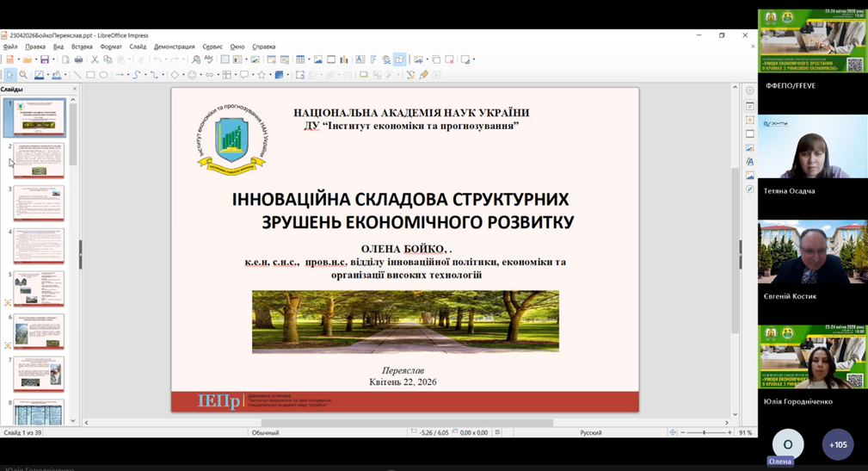Click the Cut scissors icon
Screen dimensions: 868x471
pos(95,60)
